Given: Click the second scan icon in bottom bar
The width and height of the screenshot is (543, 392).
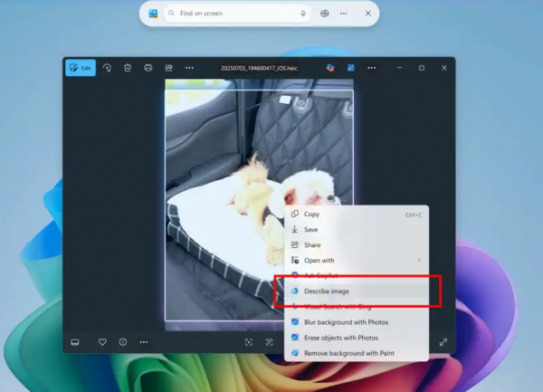Looking at the screenshot, I should (269, 342).
